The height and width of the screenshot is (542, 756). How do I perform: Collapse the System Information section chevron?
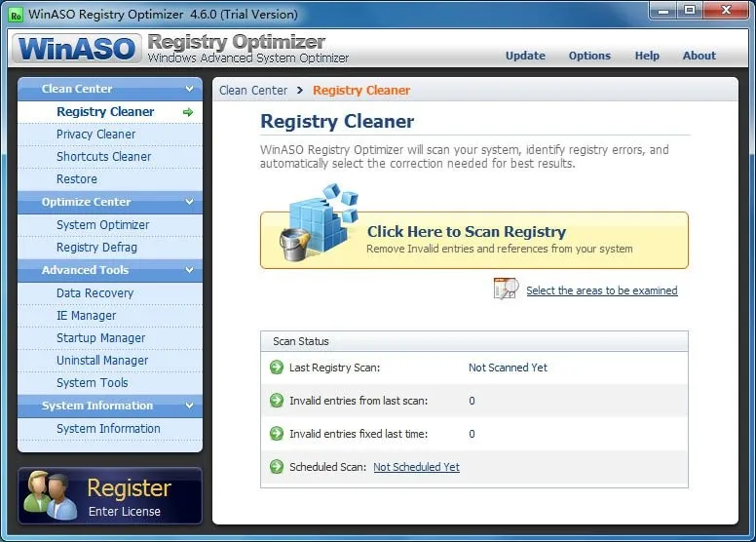pos(189,406)
